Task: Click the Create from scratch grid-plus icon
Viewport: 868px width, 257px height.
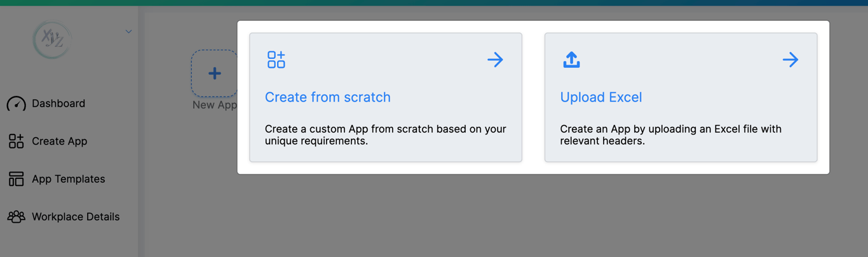Action: (276, 60)
